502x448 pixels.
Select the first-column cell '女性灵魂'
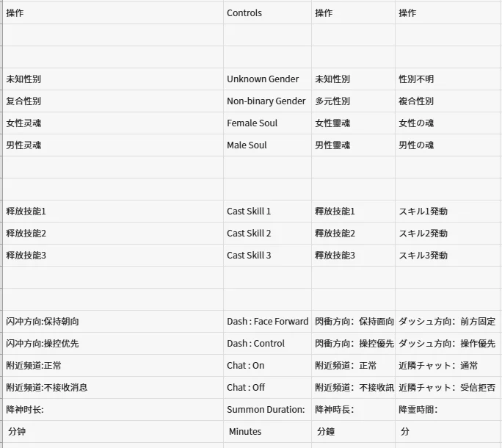click(x=113, y=123)
